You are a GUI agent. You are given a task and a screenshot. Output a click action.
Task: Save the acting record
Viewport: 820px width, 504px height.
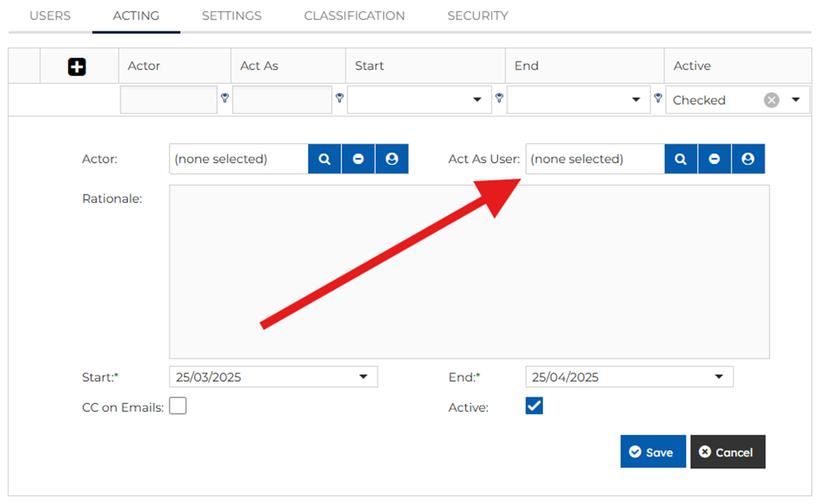[x=652, y=452]
